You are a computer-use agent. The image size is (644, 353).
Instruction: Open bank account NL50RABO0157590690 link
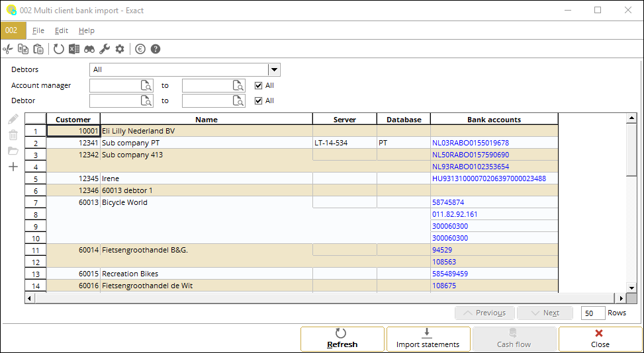click(471, 155)
